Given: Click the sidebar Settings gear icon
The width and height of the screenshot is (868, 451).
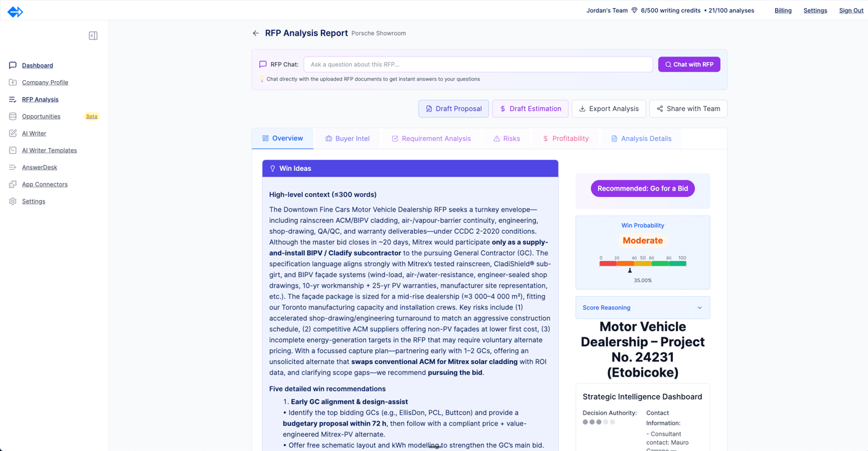Looking at the screenshot, I should [13, 201].
